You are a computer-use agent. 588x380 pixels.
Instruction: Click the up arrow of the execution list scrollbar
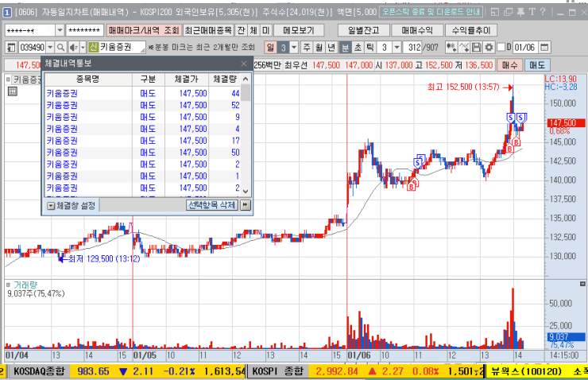coord(246,79)
